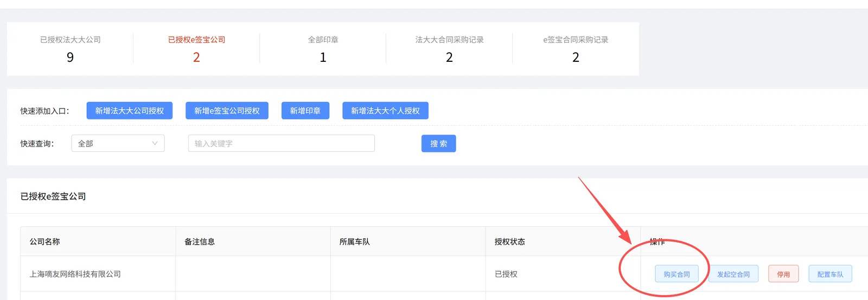Viewport: 868px width, 300px height.
Task: Select company name 上海嘀友网络科技有限公司
Action: (x=75, y=274)
